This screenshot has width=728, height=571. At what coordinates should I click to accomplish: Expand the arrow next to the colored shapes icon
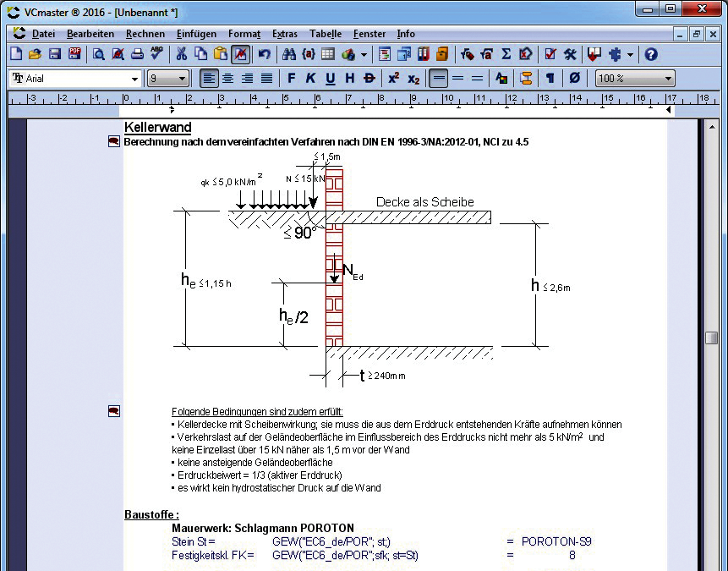[x=364, y=55]
